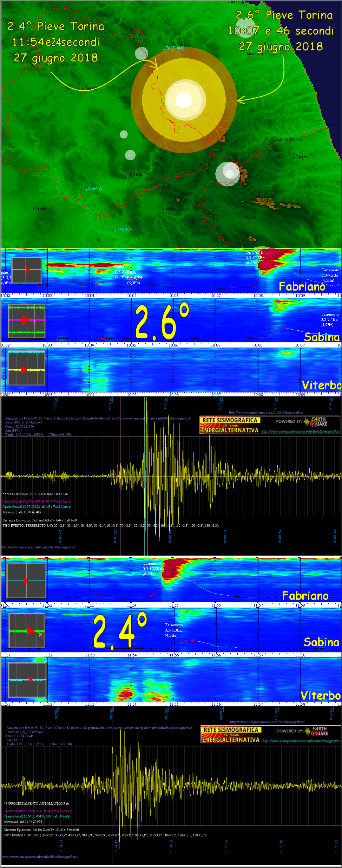The width and height of the screenshot is (342, 868).
Task: Open URL right of Energialternativa banner, 10:07 seismogram
Action: point(301,431)
